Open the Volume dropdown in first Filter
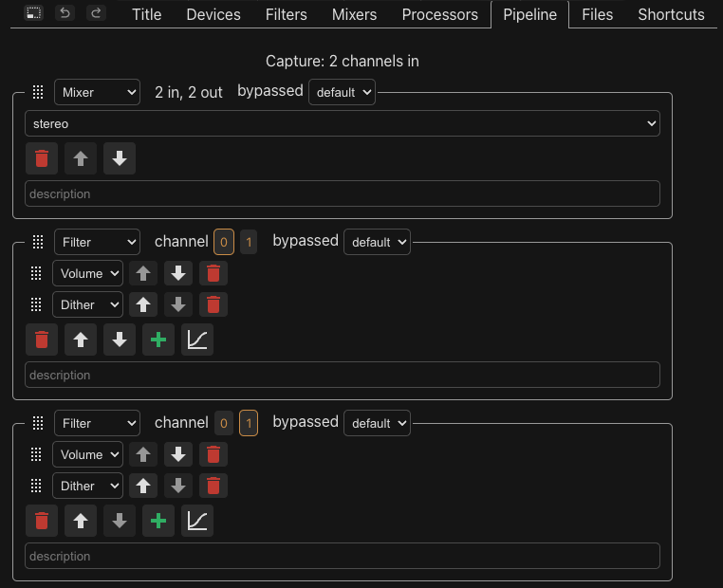Image resolution: width=723 pixels, height=588 pixels. (x=87, y=273)
